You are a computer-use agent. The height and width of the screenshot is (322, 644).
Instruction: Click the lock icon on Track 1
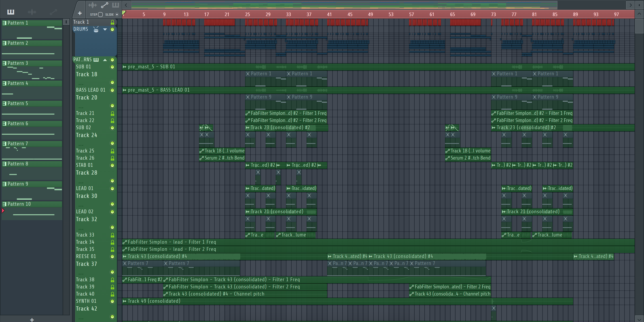[112, 22]
